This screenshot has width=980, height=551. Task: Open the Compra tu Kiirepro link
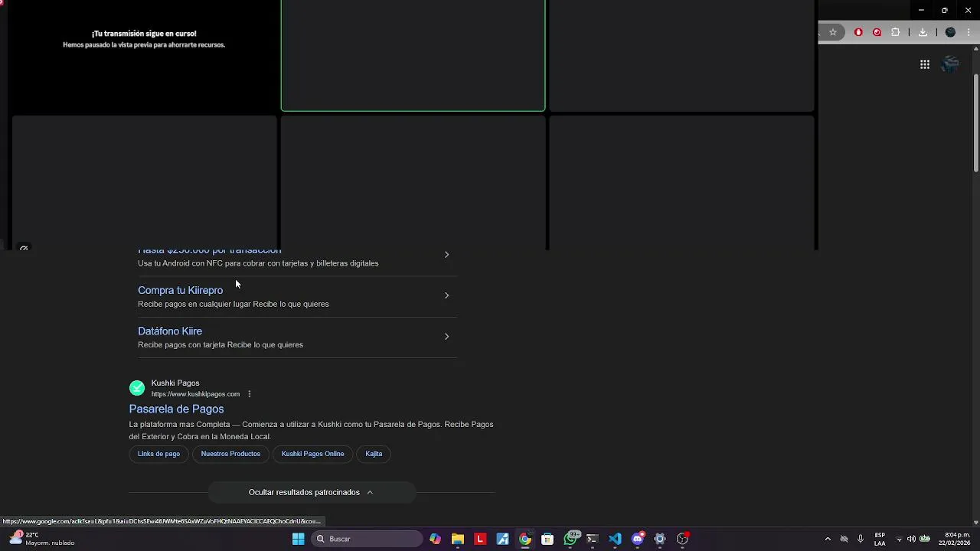point(180,290)
